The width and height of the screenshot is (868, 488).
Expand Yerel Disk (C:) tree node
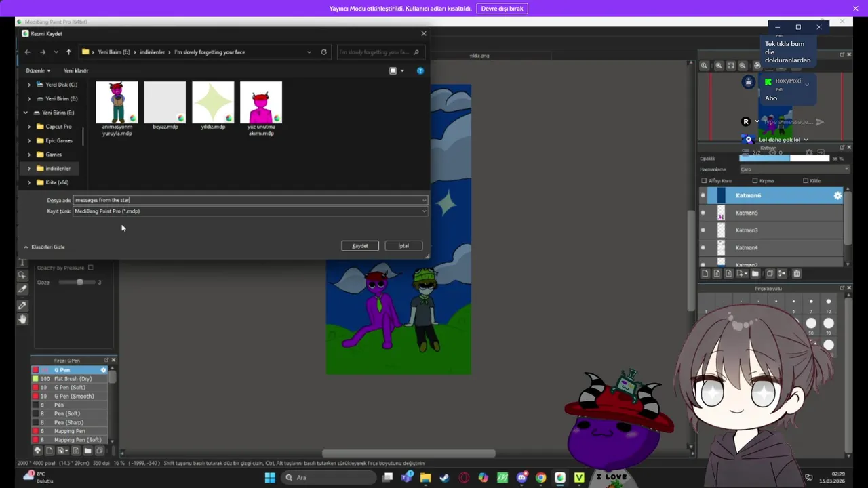[28, 85]
